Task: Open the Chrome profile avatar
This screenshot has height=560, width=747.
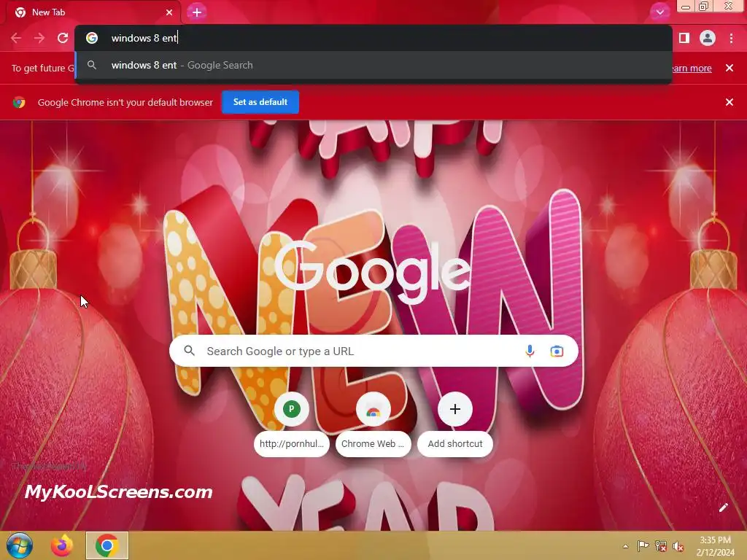Action: (x=708, y=38)
